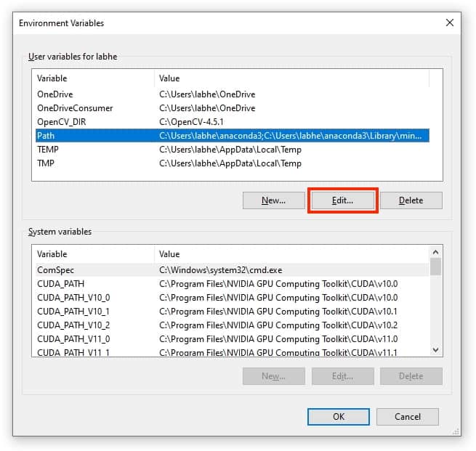Click system variables scrollbar down arrow
Image resolution: width=476 pixels, height=451 pixels.
point(435,350)
